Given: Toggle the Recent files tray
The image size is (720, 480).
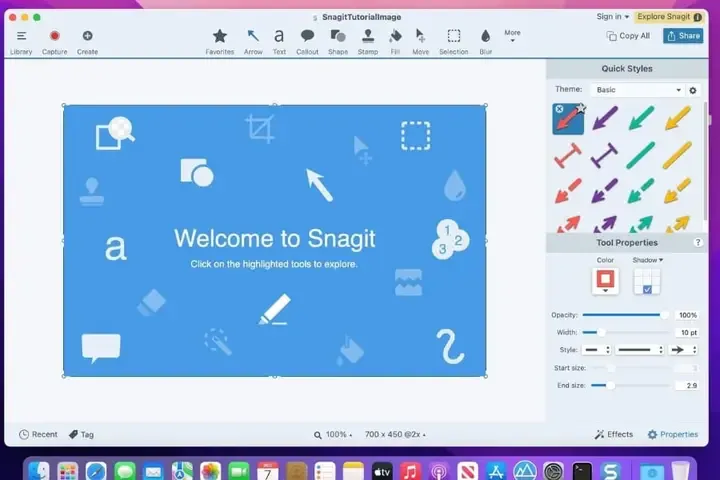Looking at the screenshot, I should tap(38, 434).
